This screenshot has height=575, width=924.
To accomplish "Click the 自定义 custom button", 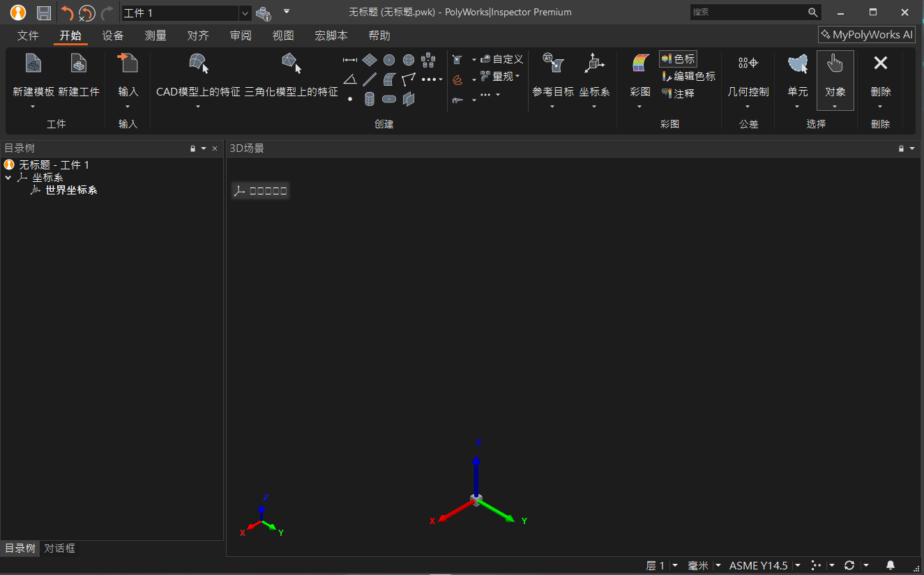I will pyautogui.click(x=501, y=59).
